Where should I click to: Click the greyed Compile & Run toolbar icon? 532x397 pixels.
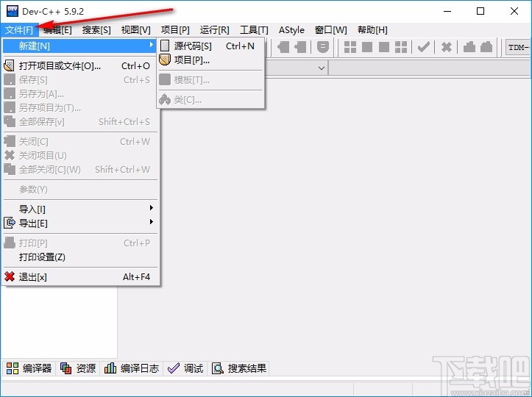pyautogui.click(x=384, y=47)
